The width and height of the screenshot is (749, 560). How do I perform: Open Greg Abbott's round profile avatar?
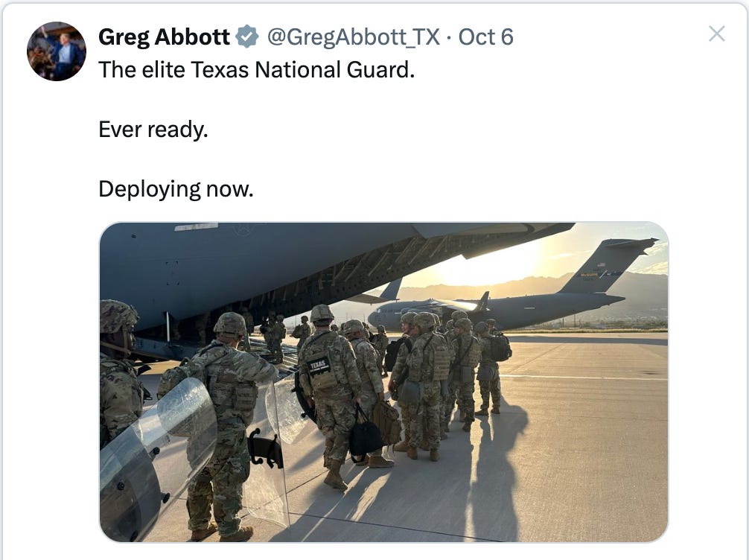[x=57, y=51]
